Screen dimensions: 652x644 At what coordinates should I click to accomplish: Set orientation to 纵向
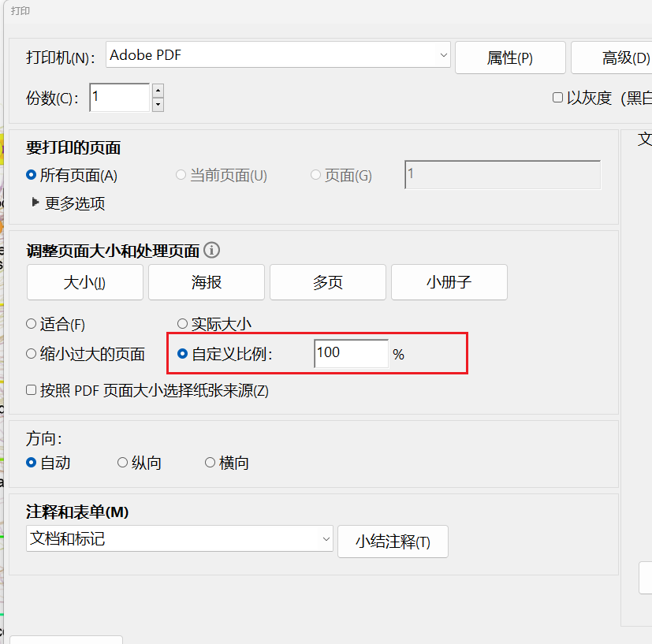pyautogui.click(x=122, y=463)
